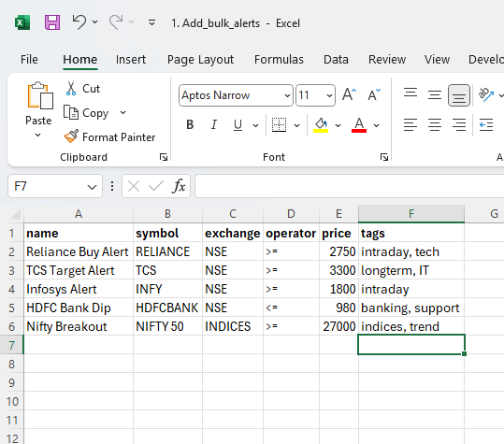Apply yellow fill color
Viewport: 504px width, 444px height.
point(321,124)
